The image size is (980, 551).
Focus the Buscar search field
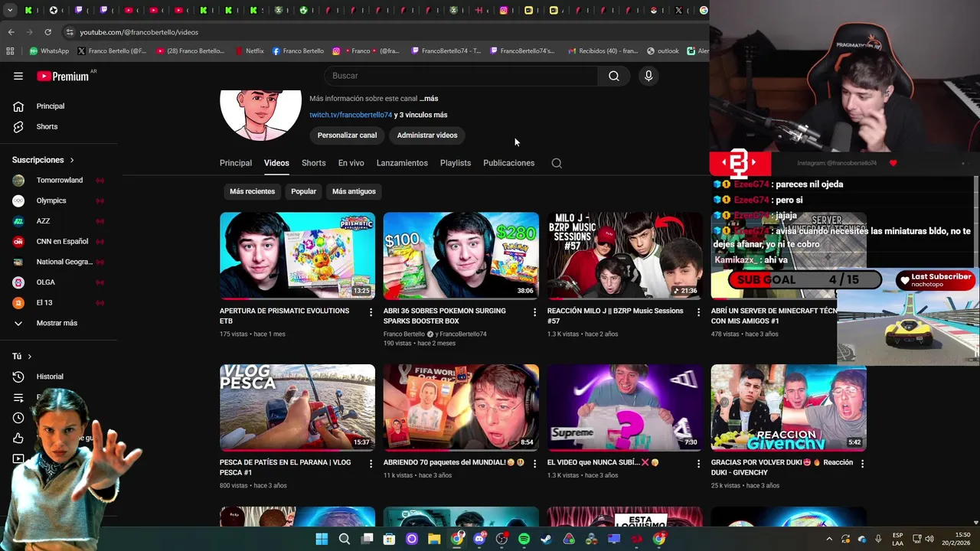tap(461, 76)
